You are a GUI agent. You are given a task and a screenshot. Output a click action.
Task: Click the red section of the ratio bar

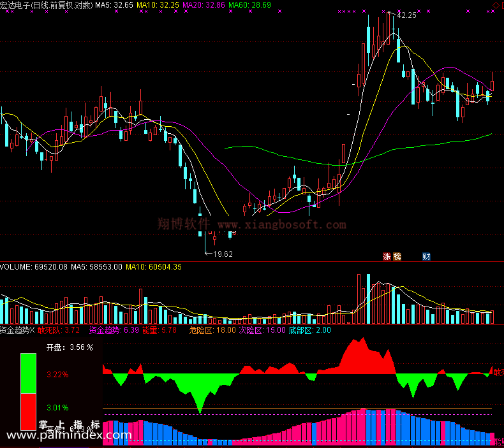[28, 412]
